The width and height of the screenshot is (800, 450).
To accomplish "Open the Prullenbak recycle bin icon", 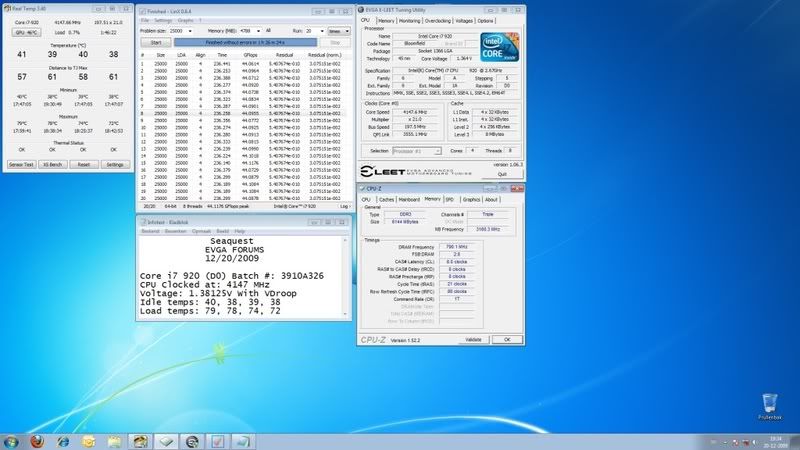I will point(768,403).
